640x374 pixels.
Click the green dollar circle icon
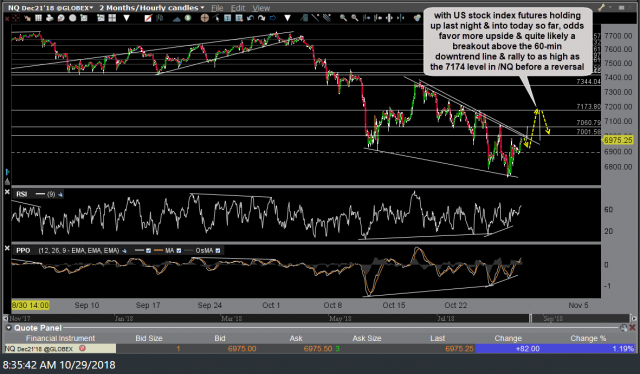pyautogui.click(x=188, y=18)
